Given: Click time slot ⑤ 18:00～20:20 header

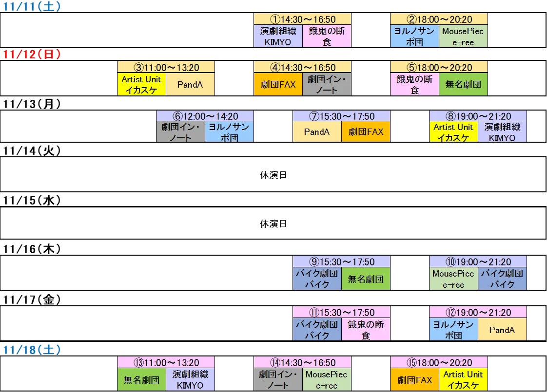Looking at the screenshot, I should pyautogui.click(x=439, y=68).
